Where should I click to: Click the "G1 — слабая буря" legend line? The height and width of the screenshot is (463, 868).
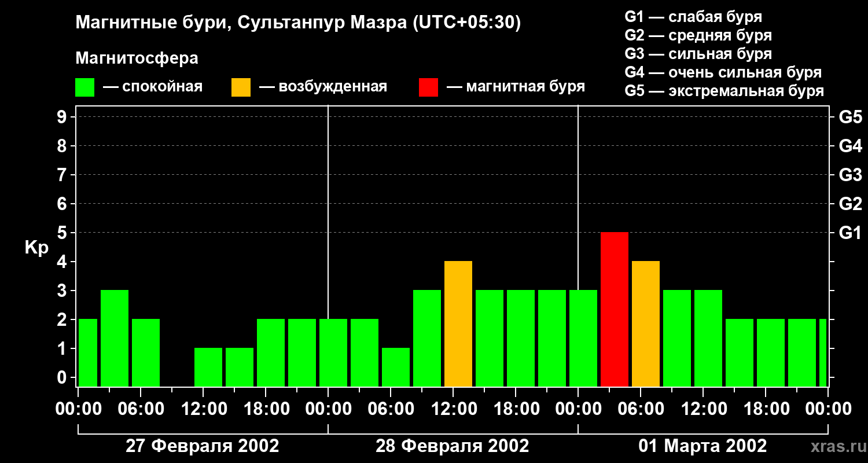click(693, 17)
